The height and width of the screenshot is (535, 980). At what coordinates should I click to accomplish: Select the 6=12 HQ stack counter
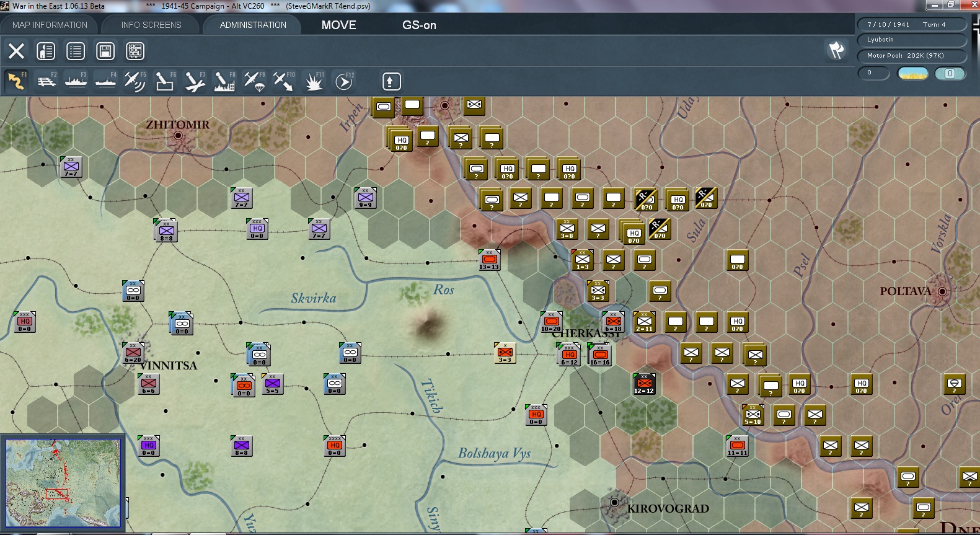pos(569,355)
